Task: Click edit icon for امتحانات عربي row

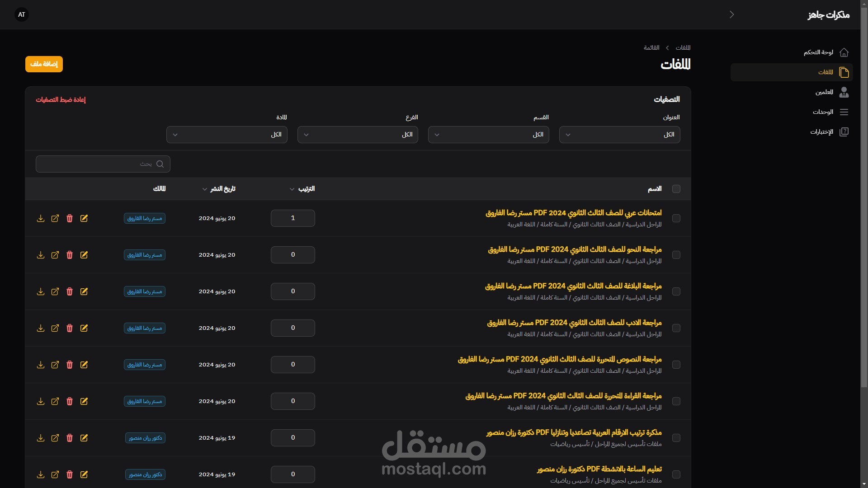Action: 84,218
